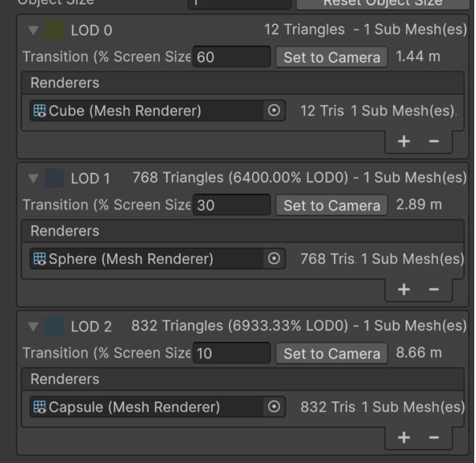The width and height of the screenshot is (476, 463).
Task: Collapse the LOD 1 section
Action: [x=34, y=178]
